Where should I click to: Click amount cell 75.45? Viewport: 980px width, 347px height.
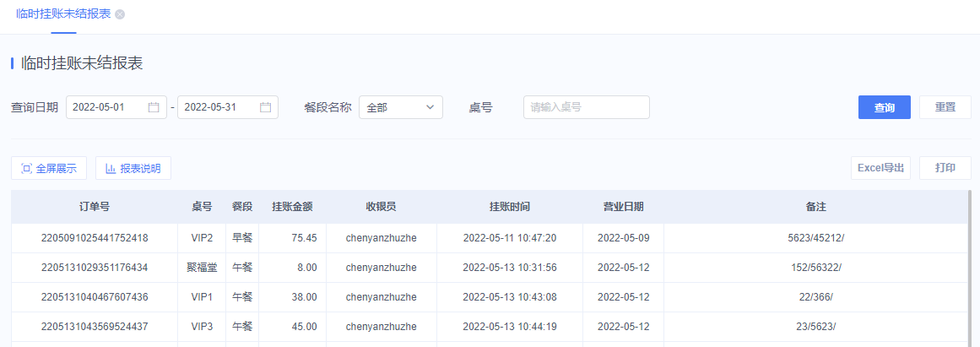tap(293, 238)
